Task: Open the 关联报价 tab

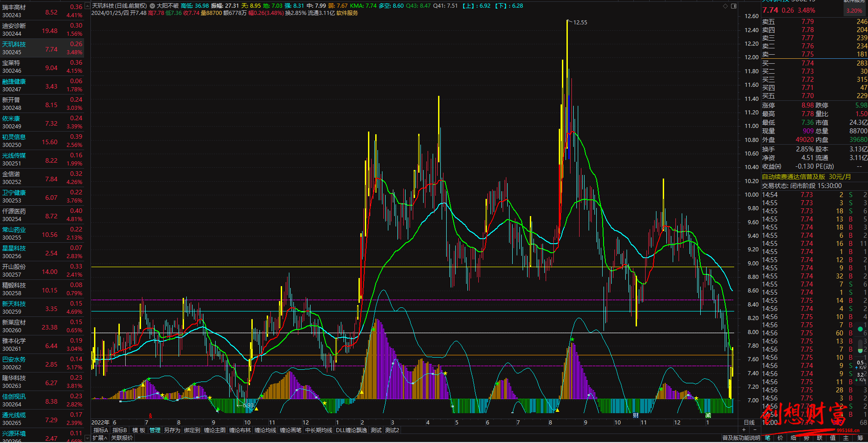Action: point(122,438)
